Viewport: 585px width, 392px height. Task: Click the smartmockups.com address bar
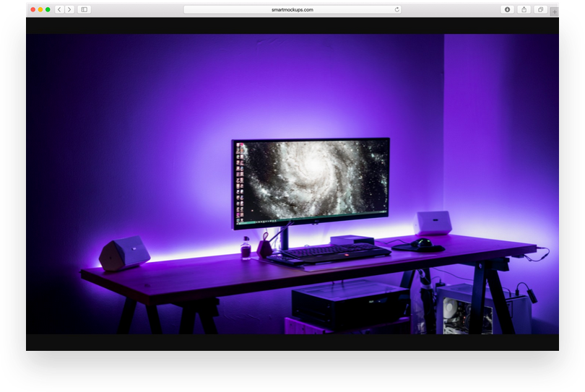292,9
